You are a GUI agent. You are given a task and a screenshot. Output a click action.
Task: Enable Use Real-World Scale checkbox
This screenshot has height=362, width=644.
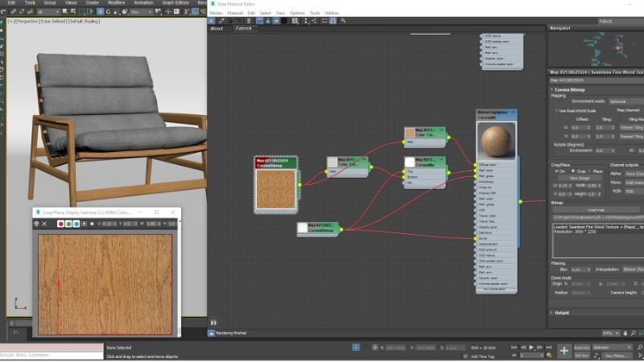(557, 111)
